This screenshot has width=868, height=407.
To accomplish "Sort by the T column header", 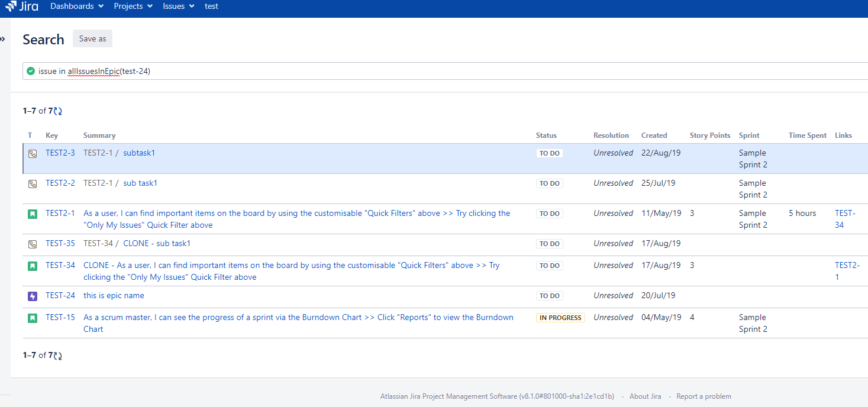I will 30,135.
